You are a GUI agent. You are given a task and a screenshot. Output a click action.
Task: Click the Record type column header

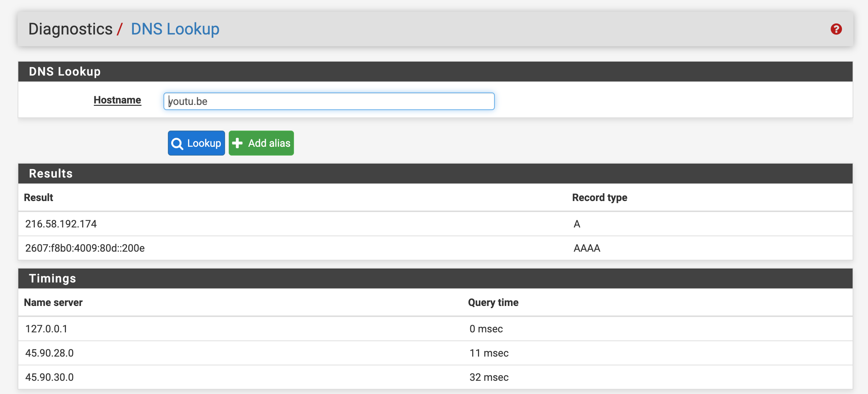[x=600, y=197]
